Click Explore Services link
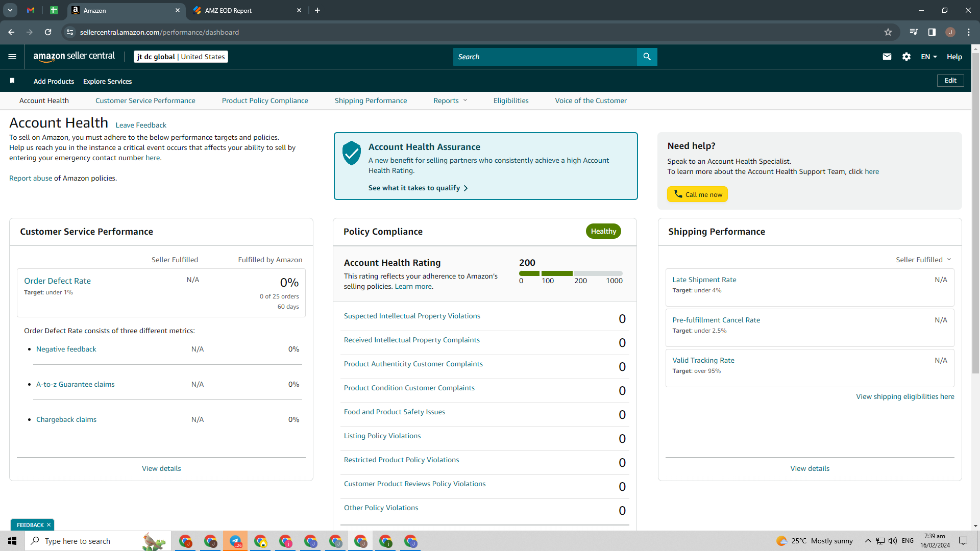The width and height of the screenshot is (980, 551). pyautogui.click(x=107, y=81)
